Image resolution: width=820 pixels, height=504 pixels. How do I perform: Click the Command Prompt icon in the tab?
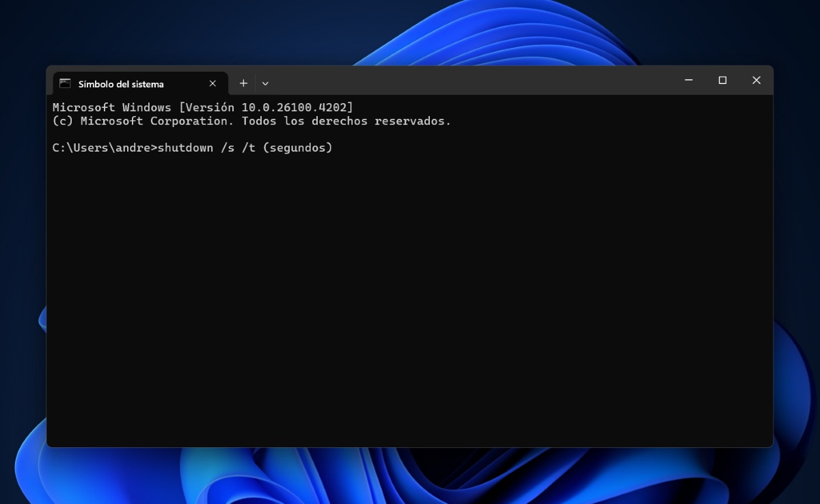(x=65, y=83)
